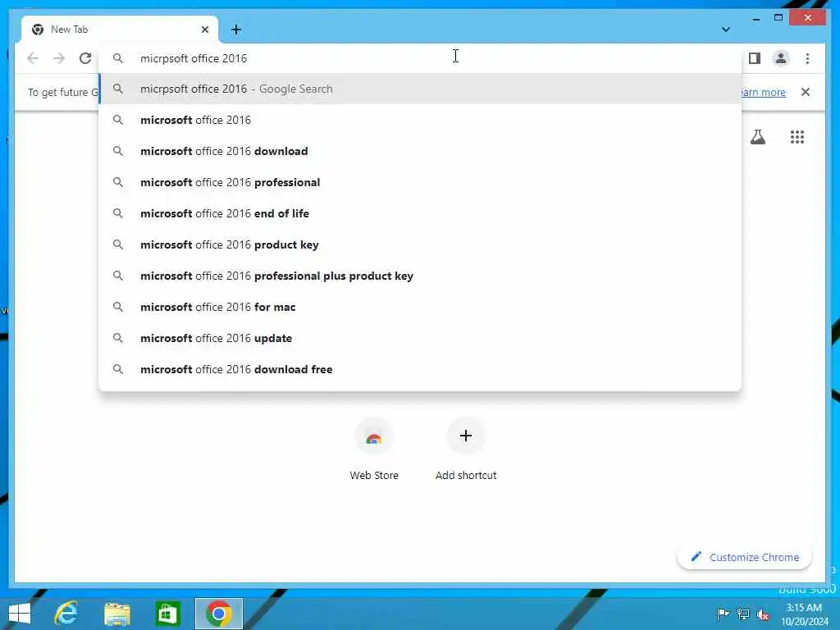Launch Internet Explorer from taskbar
840x630 pixels.
click(66, 614)
